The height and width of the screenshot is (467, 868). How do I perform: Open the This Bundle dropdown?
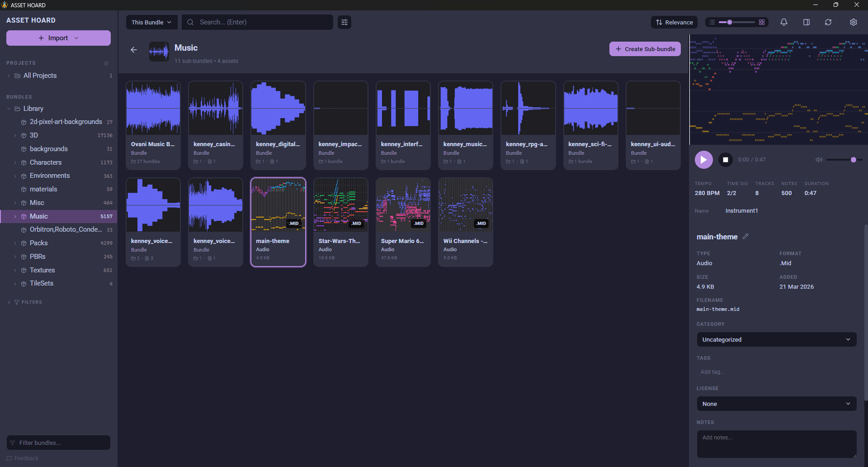click(151, 22)
